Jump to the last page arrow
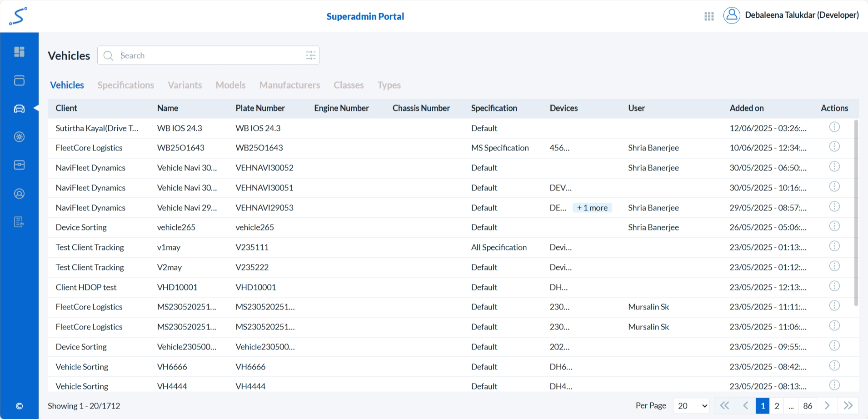This screenshot has height=419, width=868. pos(848,406)
